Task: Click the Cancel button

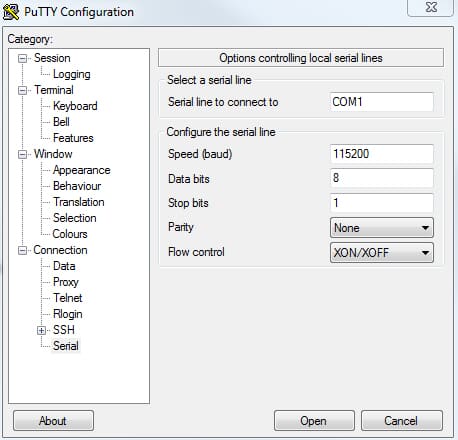Action: click(x=402, y=421)
